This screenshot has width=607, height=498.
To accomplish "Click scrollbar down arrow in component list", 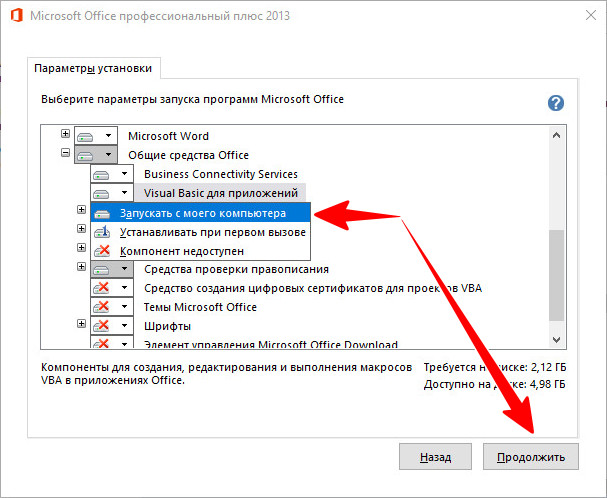I will coord(557,340).
